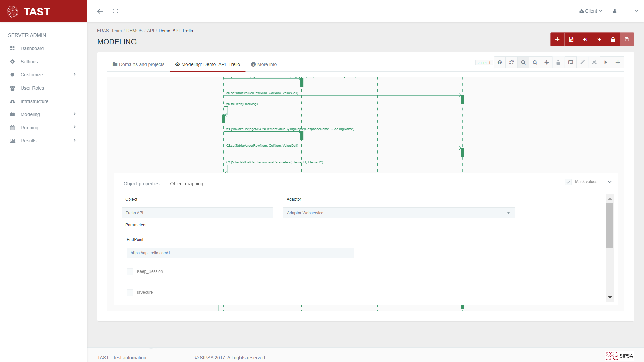
Task: Toggle the Mask values checkbox
Action: click(568, 182)
